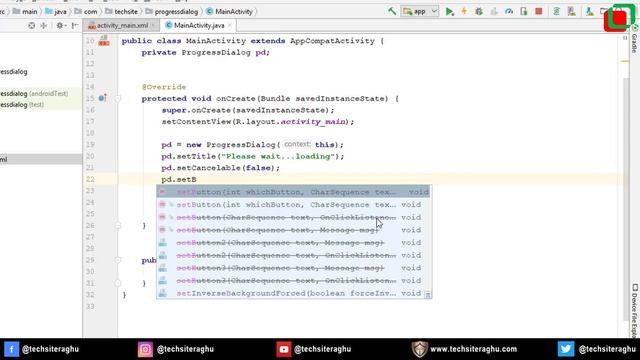Viewport: 640px width, 360px height.
Task: Choose setInverseBackgroundForced completion suggestion
Action: (x=293, y=293)
